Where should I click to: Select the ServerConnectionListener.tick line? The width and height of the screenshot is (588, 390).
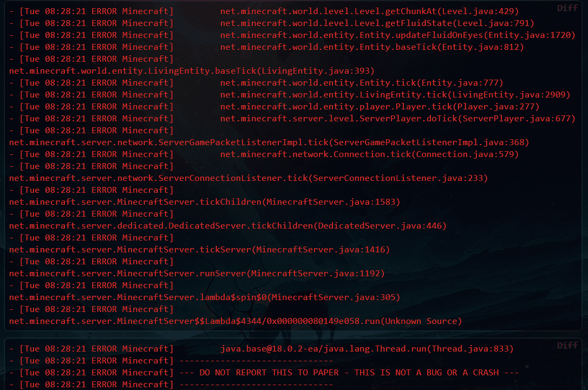click(x=249, y=178)
